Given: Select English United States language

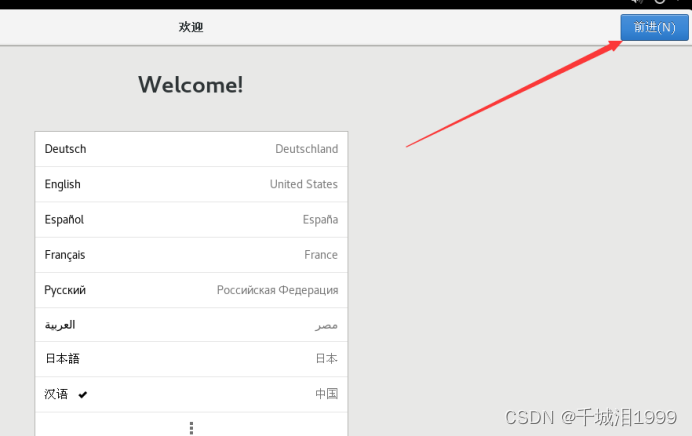Looking at the screenshot, I should 191,184.
